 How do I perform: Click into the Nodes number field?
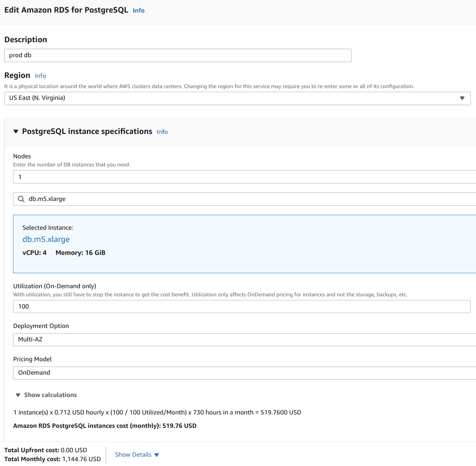tap(243, 177)
